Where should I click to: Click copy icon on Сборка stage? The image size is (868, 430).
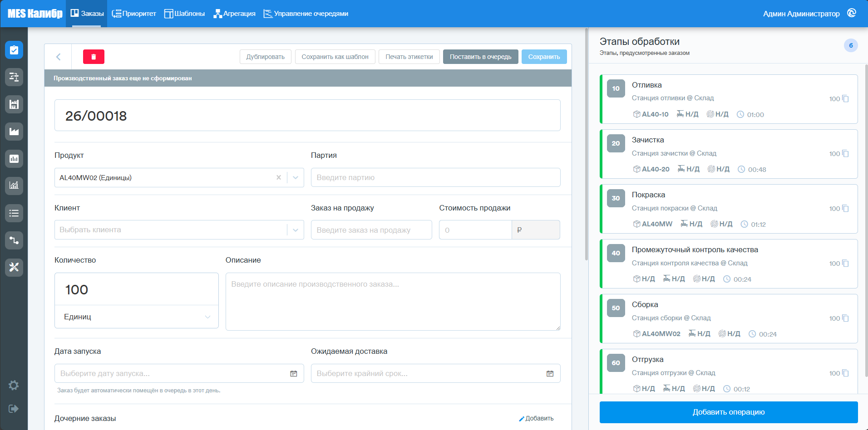tap(845, 318)
